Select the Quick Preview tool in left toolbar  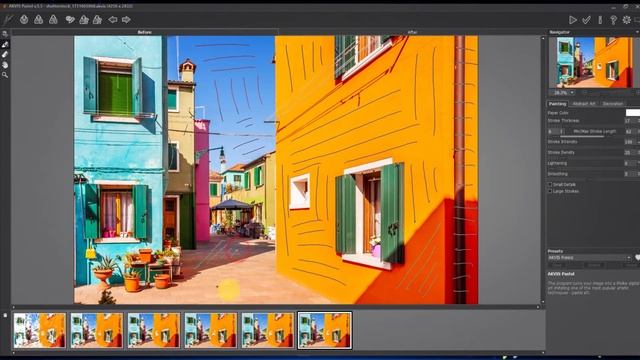[5, 34]
